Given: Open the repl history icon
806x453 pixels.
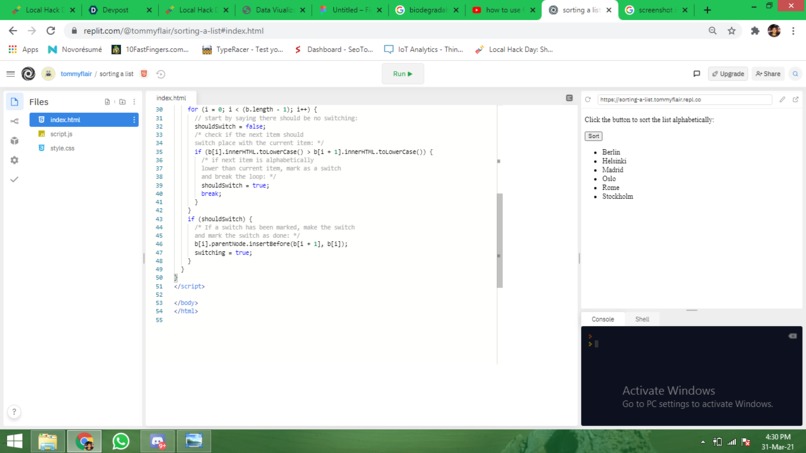Looking at the screenshot, I should 161,74.
